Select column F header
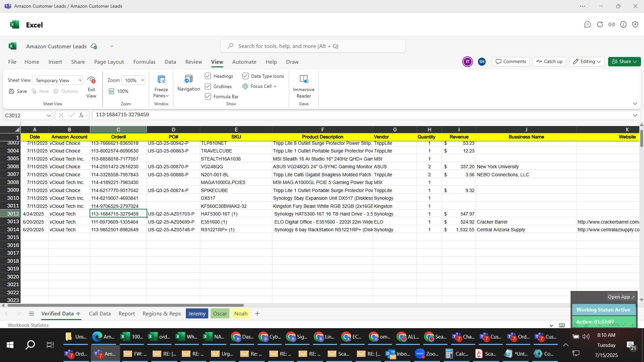644x362 pixels. (322, 129)
